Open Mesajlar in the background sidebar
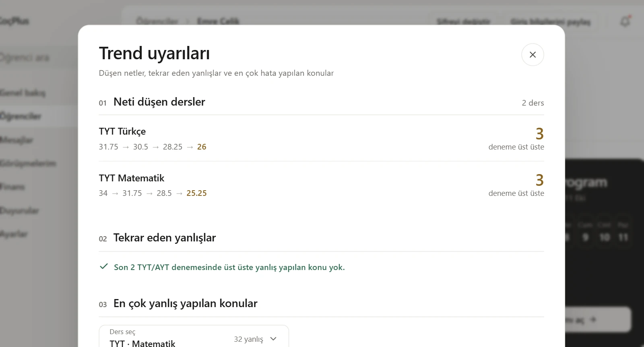Screen dimensions: 644x347 click(17, 140)
